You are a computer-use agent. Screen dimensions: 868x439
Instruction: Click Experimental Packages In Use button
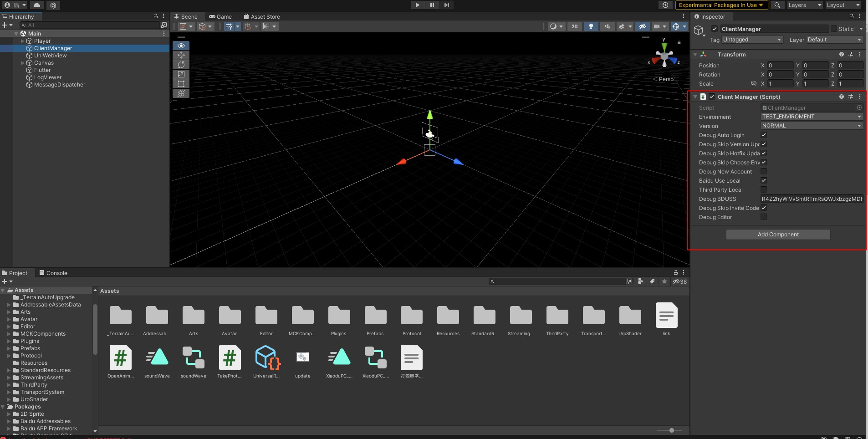pos(721,5)
